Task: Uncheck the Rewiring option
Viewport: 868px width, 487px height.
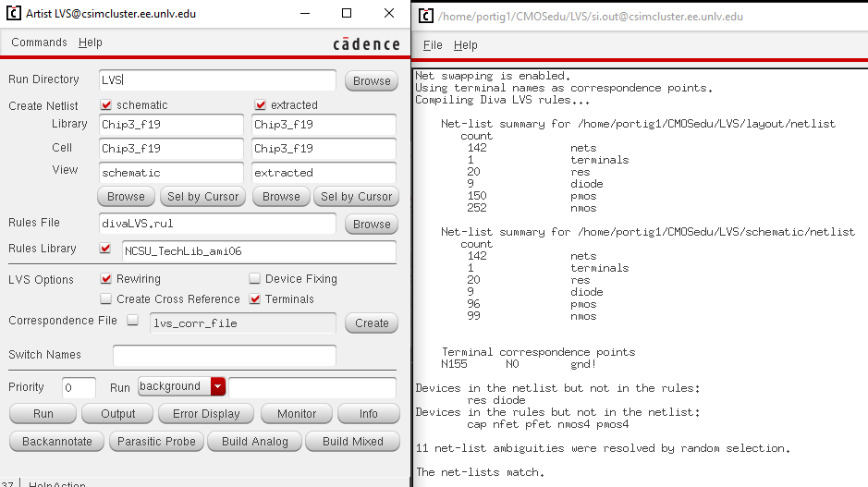Action: click(x=106, y=279)
